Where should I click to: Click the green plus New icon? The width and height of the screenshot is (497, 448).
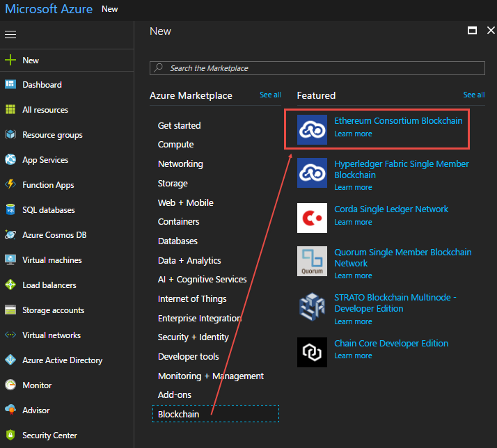click(10, 60)
